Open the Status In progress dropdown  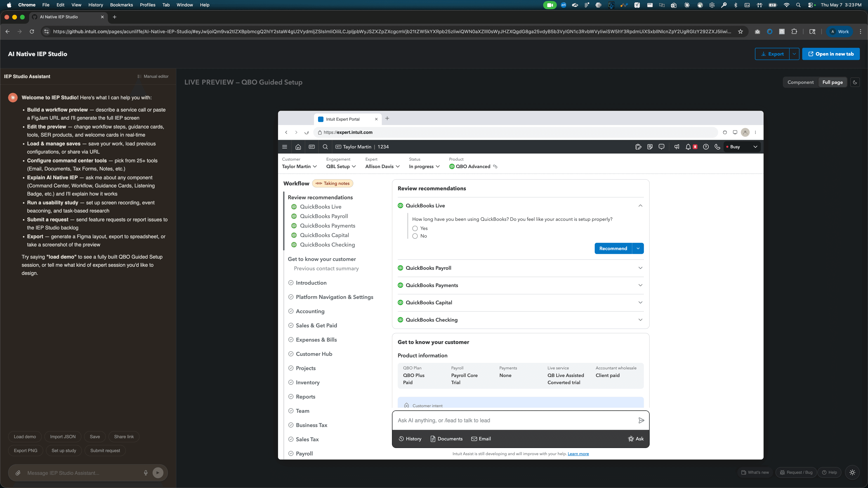click(x=424, y=166)
